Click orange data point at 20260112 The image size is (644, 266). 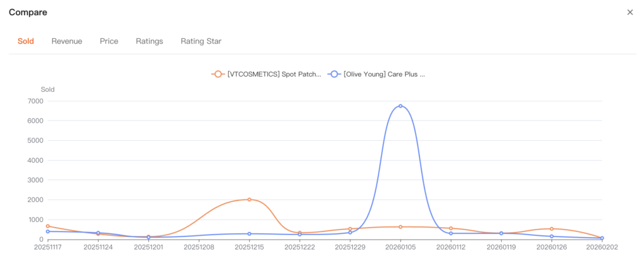451,228
